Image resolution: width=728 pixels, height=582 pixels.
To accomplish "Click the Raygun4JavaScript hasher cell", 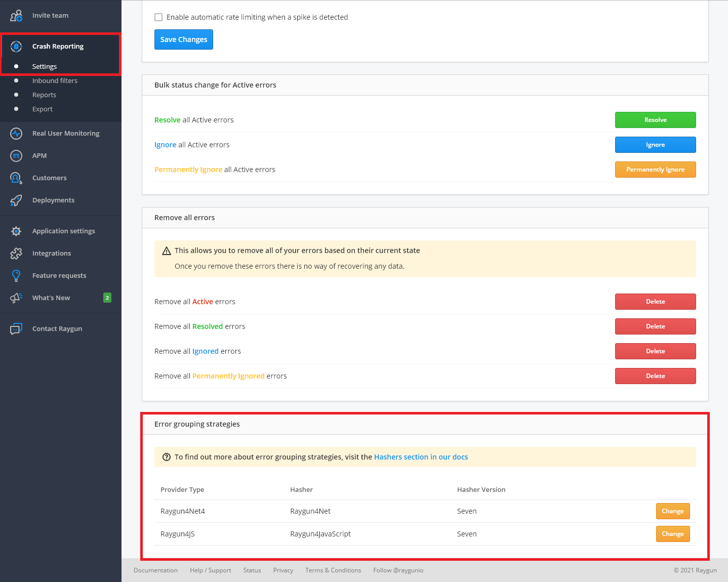I will tap(320, 534).
